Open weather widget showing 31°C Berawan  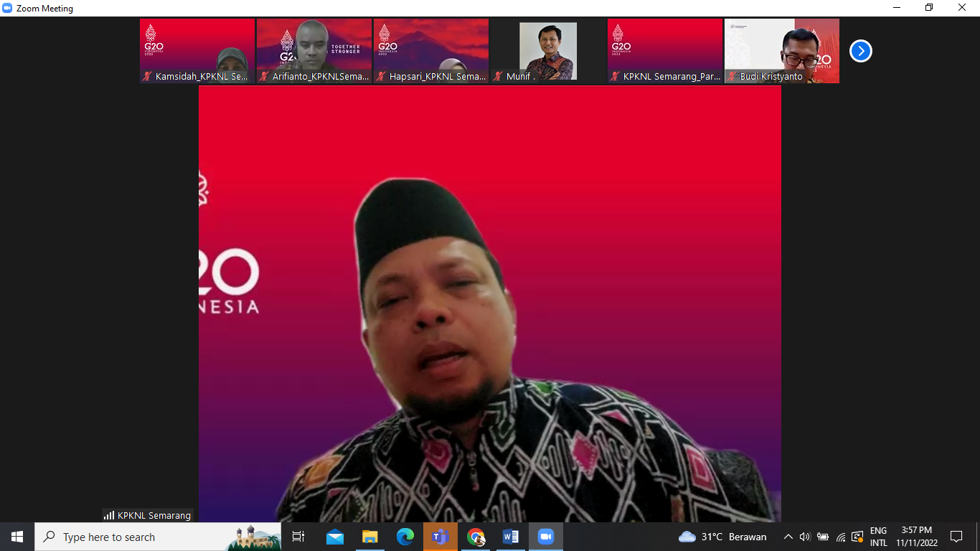coord(722,537)
